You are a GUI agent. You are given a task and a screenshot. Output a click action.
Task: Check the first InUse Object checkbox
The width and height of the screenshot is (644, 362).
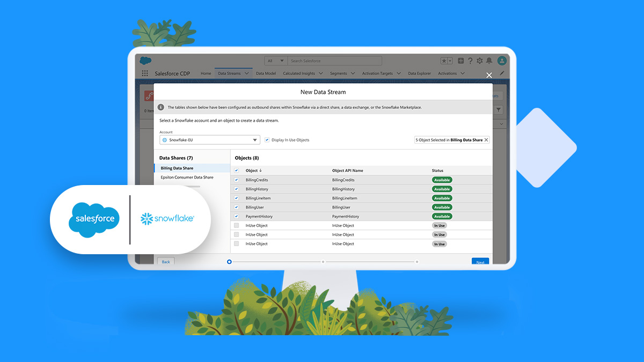tap(236, 225)
